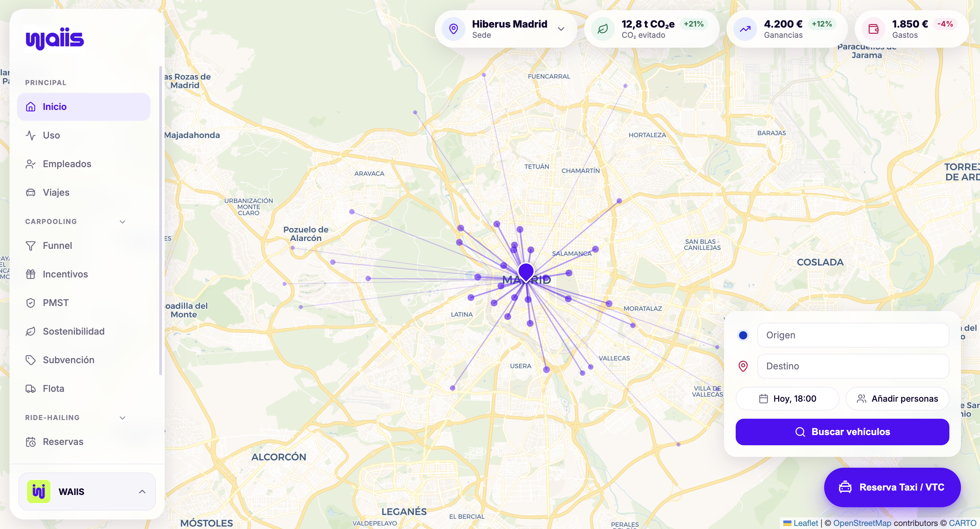Click the Flota truck icon
The width and height of the screenshot is (980, 529).
coord(30,388)
